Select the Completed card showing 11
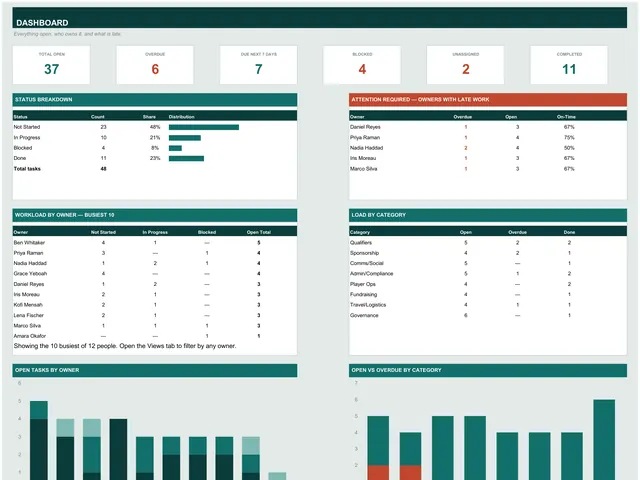Image resolution: width=640 pixels, height=480 pixels. 569,65
